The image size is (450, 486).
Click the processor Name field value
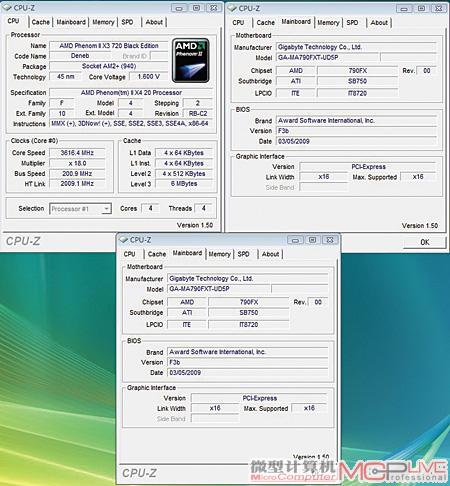pyautogui.click(x=109, y=46)
